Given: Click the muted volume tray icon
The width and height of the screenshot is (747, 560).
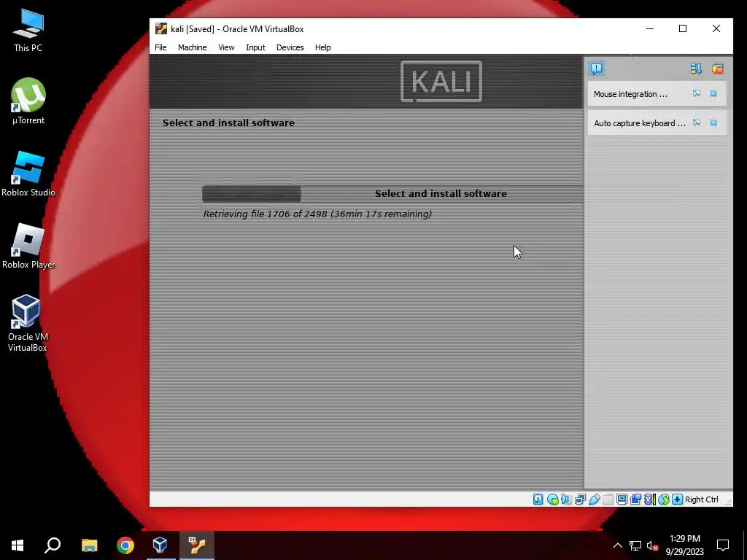Looking at the screenshot, I should tap(652, 545).
